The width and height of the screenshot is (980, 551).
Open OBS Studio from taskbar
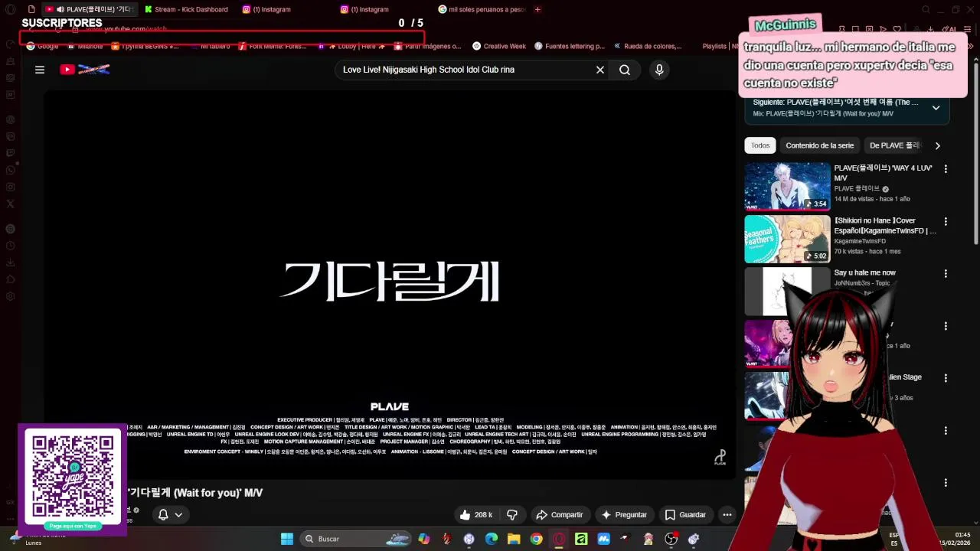pos(671,539)
